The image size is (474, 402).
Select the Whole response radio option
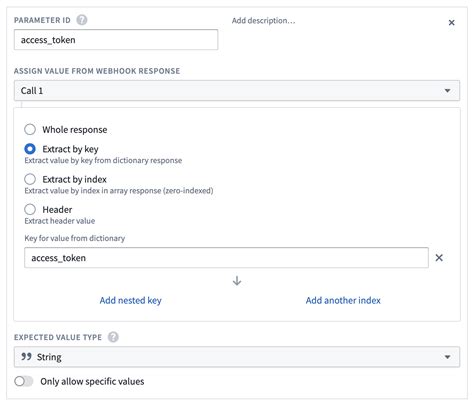(30, 129)
